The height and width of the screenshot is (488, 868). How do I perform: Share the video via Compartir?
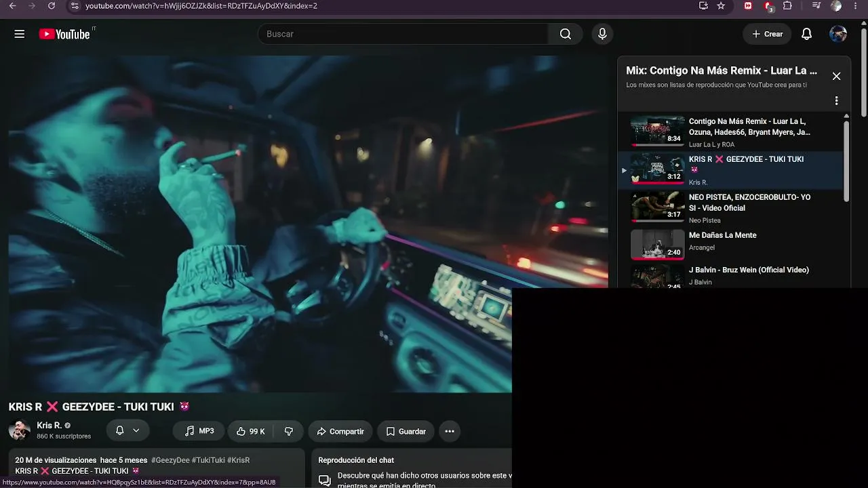340,431
